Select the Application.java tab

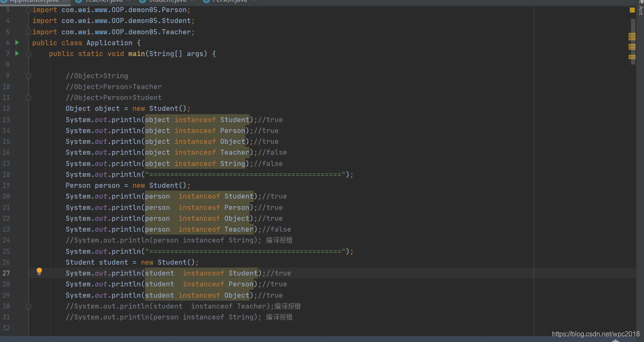(34, 1)
